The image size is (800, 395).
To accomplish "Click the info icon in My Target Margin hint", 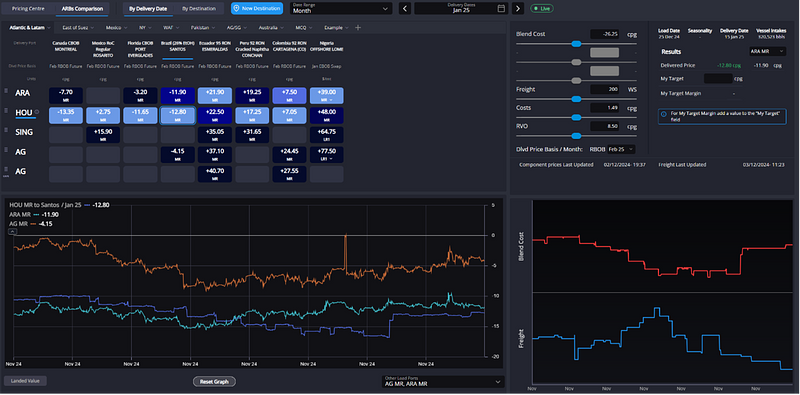I will tap(663, 114).
